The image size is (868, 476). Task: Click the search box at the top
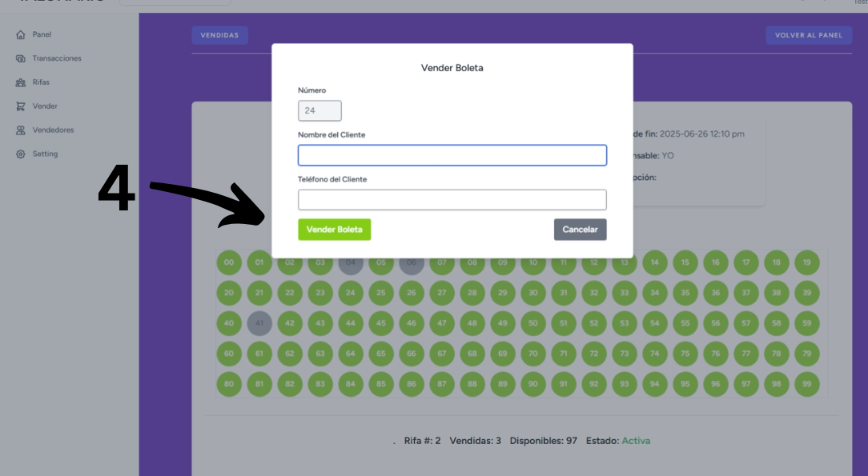tap(175, 2)
